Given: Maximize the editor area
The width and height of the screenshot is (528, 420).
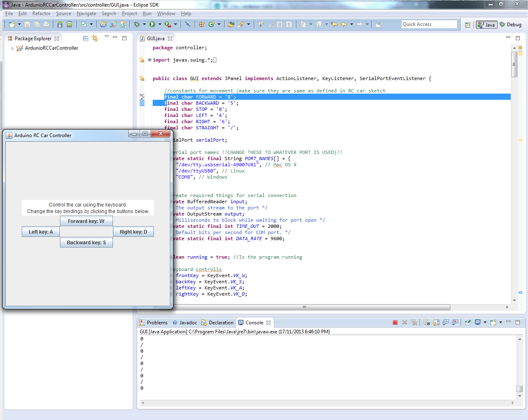Looking at the screenshot, I should [518, 38].
